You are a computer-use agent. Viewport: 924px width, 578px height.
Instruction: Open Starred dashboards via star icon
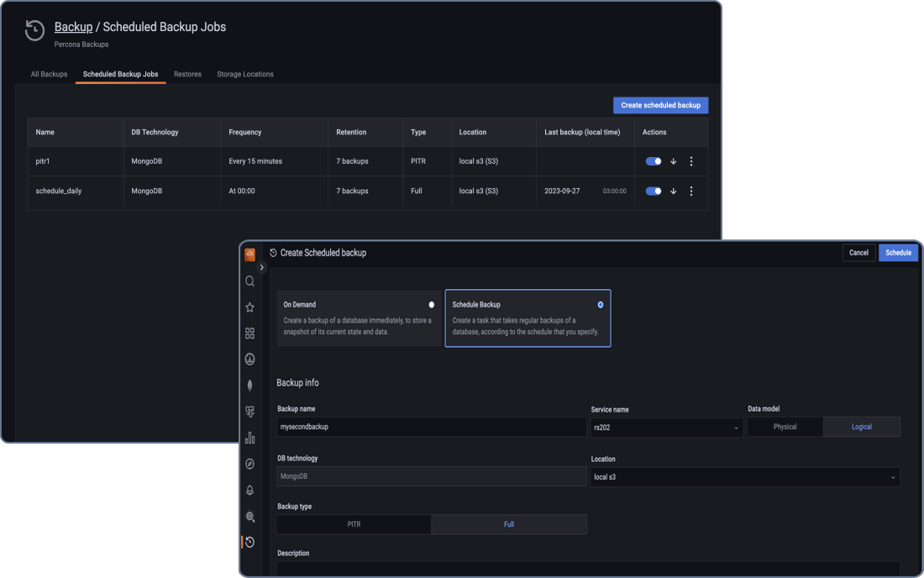249,307
